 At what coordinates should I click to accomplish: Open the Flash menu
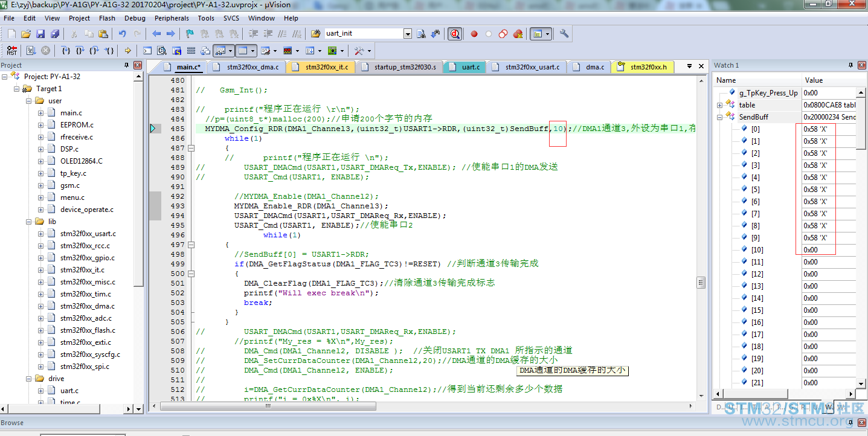click(107, 18)
